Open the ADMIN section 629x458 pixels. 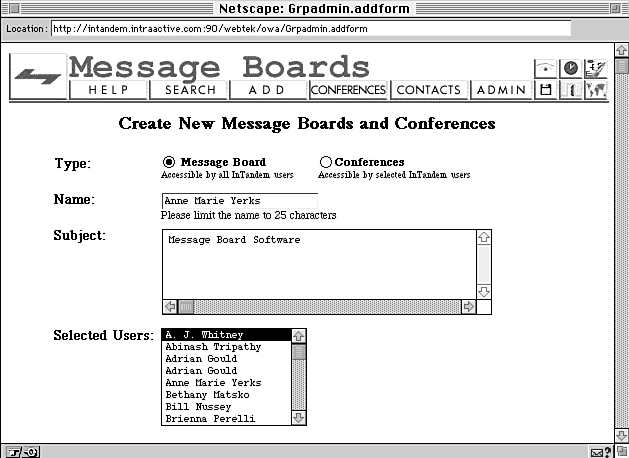(501, 90)
